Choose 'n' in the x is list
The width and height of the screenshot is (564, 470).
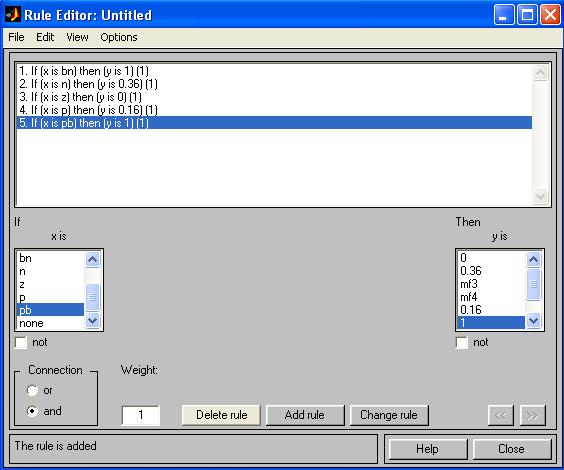tap(50, 271)
